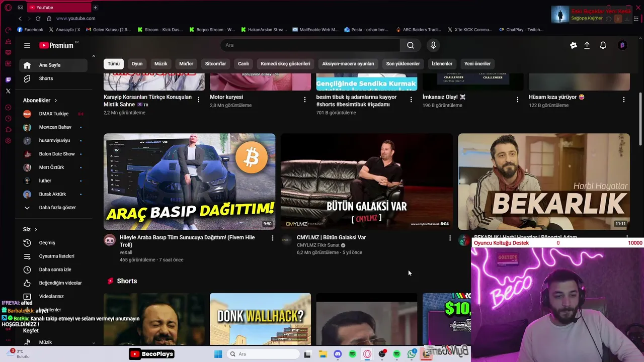Open Oynatma listeleri in sidebar
644x362 pixels.
(x=53, y=256)
